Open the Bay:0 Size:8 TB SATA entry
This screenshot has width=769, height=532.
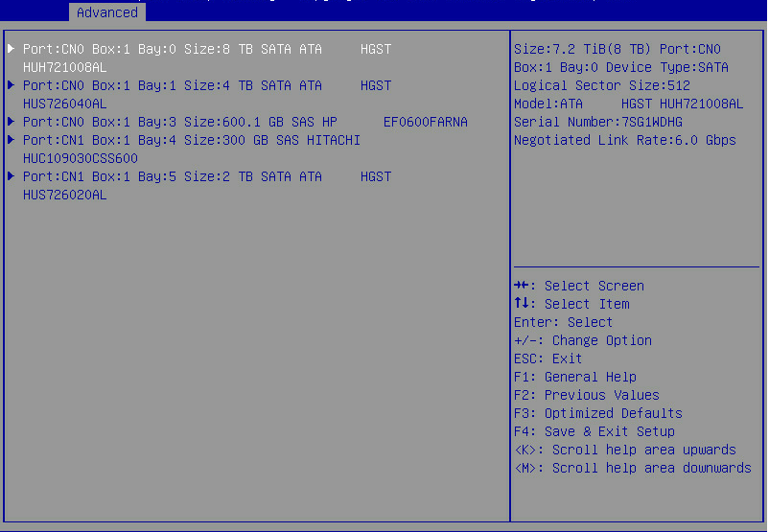click(207, 58)
